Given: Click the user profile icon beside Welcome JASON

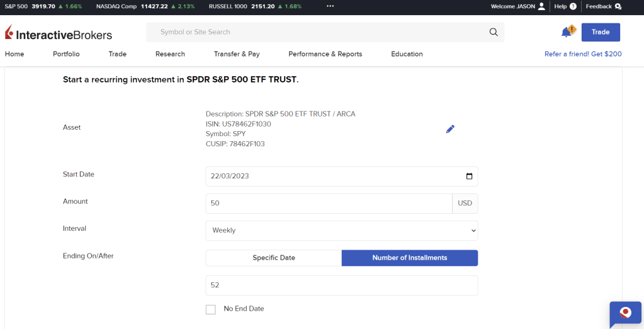Looking at the screenshot, I should click(541, 6).
